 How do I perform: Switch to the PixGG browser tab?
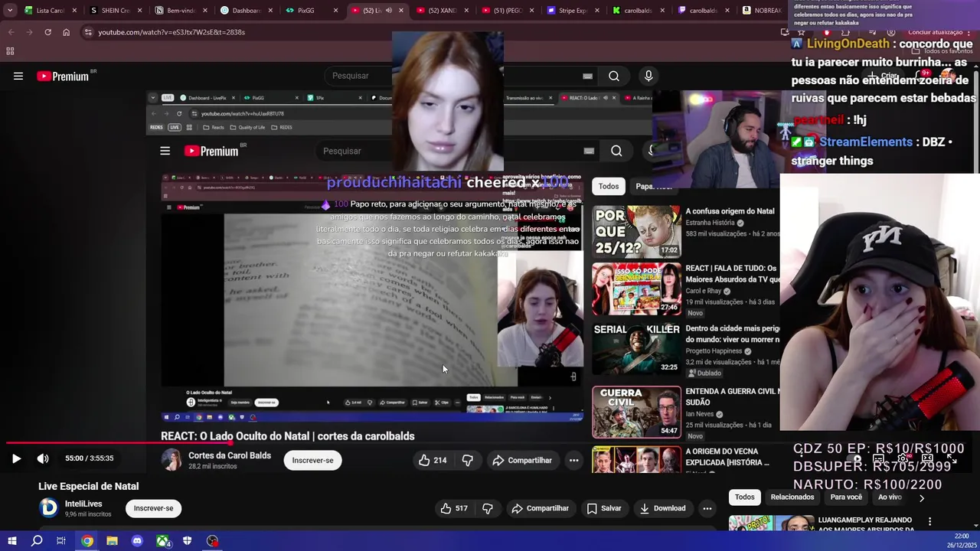click(311, 11)
